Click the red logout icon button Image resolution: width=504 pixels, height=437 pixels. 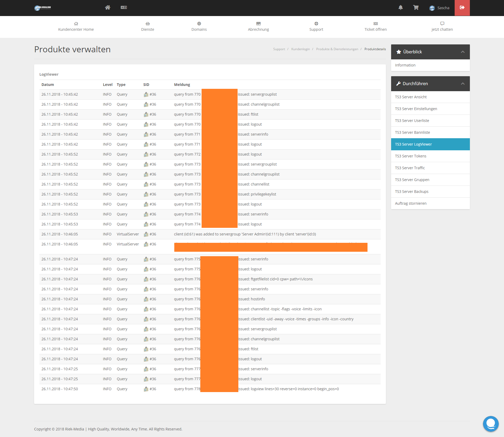tap(462, 8)
